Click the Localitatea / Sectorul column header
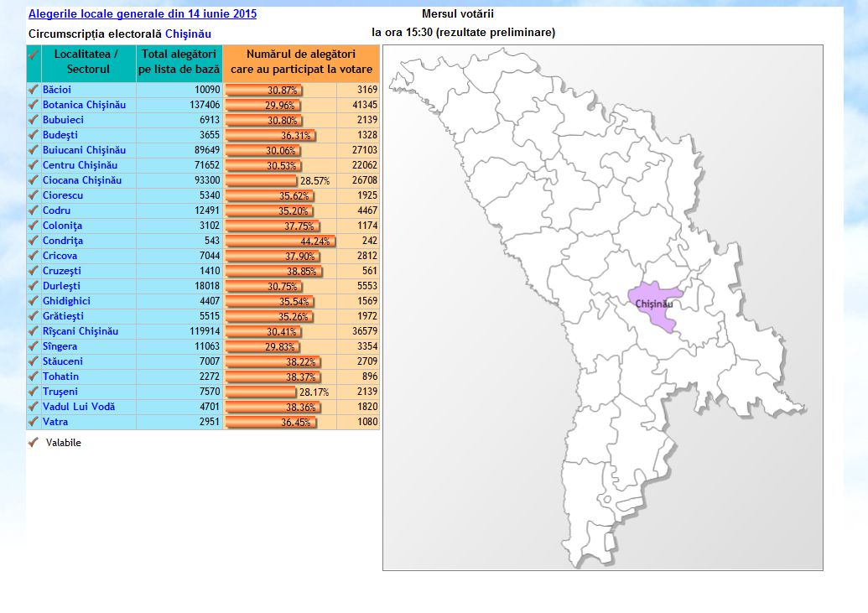 [88, 62]
